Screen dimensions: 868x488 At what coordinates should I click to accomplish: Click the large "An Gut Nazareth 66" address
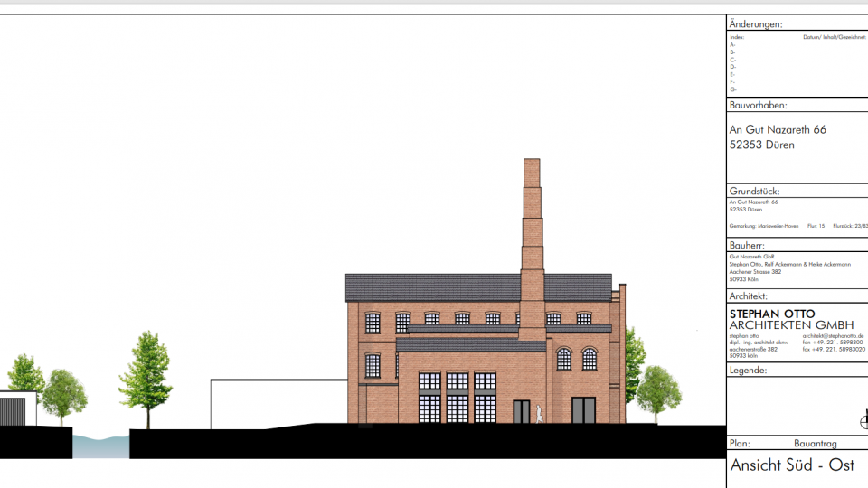point(778,130)
